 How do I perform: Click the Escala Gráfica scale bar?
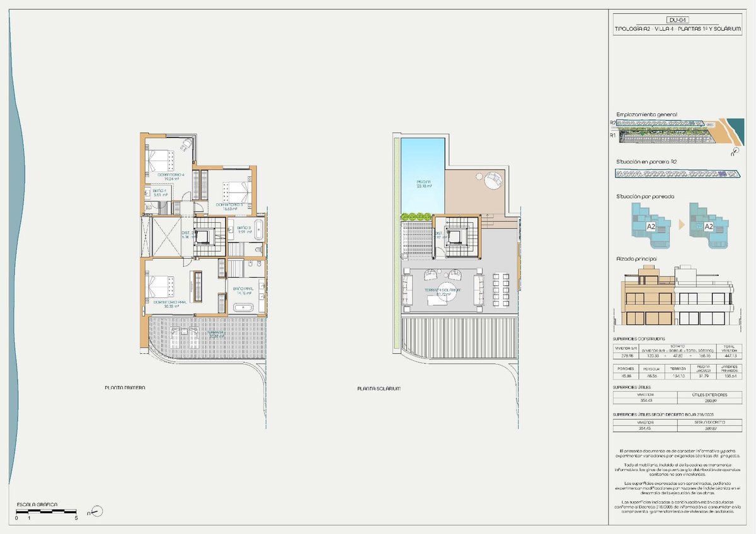[46, 511]
